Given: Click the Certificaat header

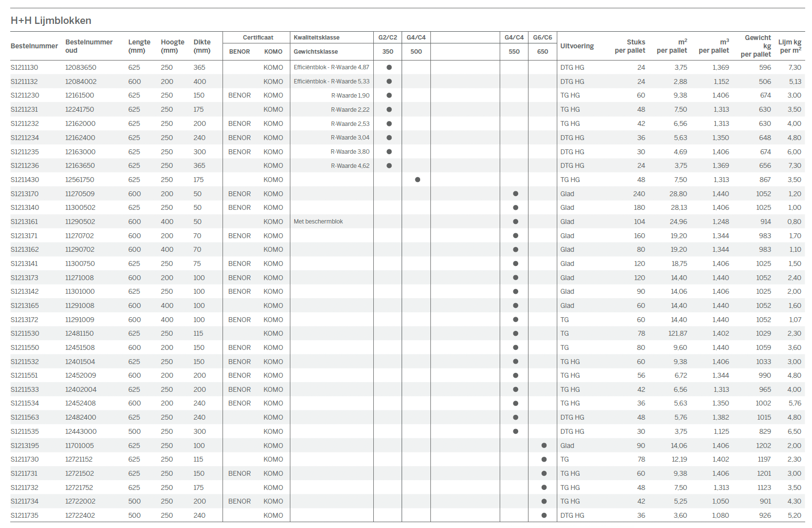Looking at the screenshot, I should [258, 38].
